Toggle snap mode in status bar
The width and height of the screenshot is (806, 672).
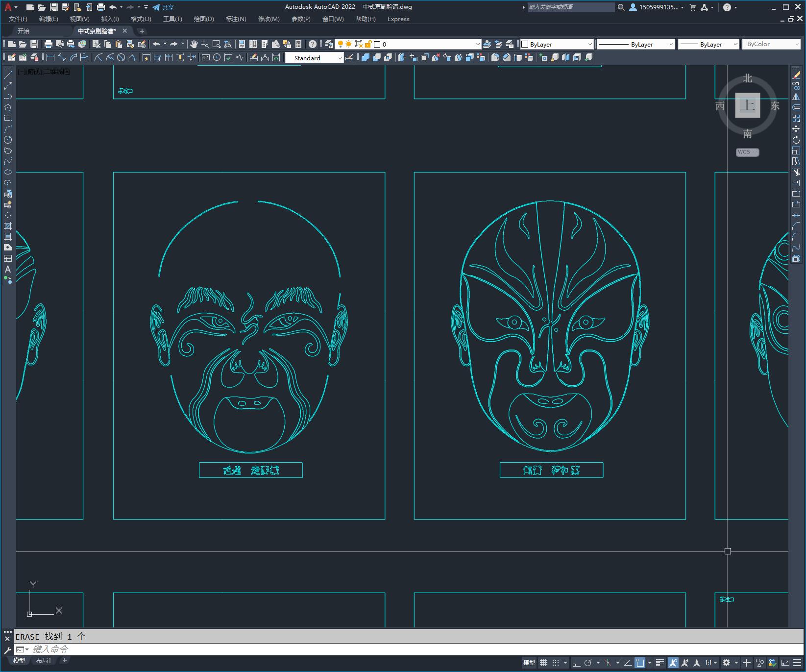555,663
